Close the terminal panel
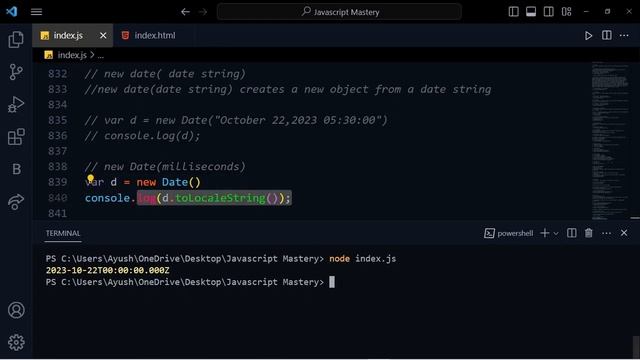640x360 pixels. click(x=624, y=233)
